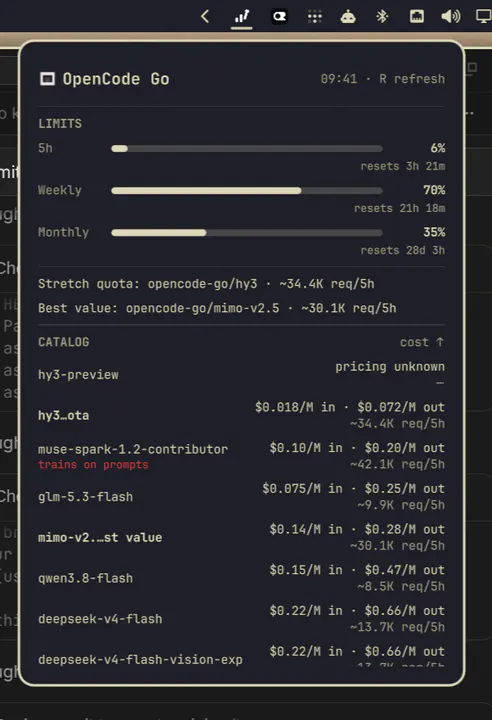Select the qwen3.8-flash model
Viewport: 492px width, 720px height.
85,578
